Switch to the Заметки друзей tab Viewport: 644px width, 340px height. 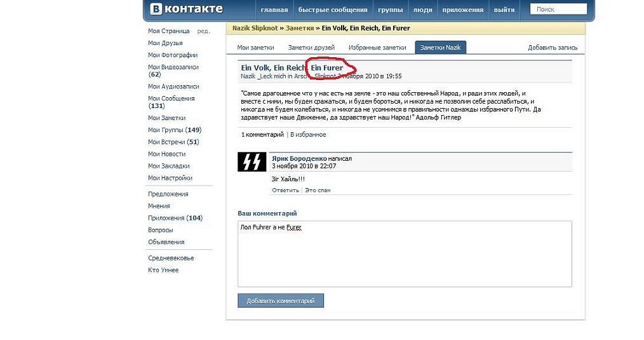pyautogui.click(x=311, y=48)
